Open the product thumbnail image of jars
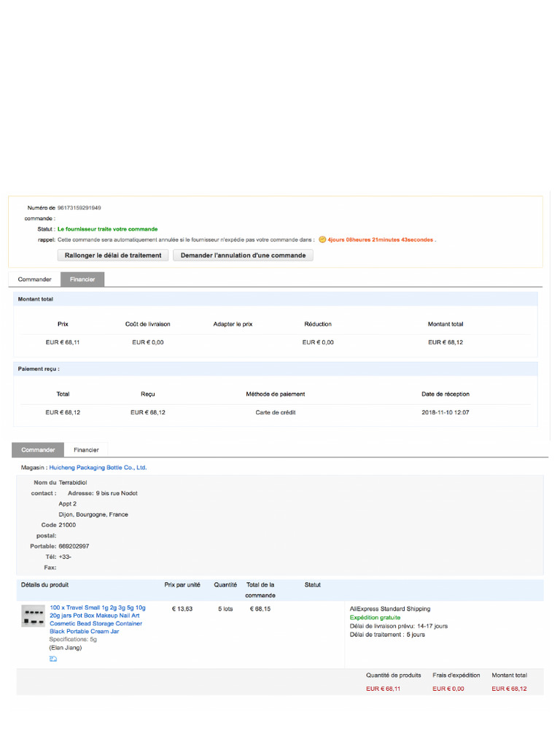The width and height of the screenshot is (560, 747). (34, 616)
